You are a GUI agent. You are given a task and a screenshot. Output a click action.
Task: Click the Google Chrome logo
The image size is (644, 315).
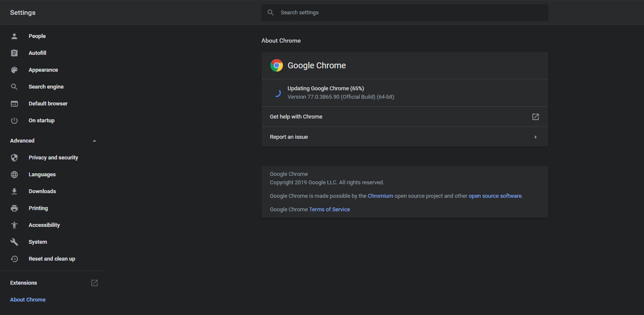[277, 65]
